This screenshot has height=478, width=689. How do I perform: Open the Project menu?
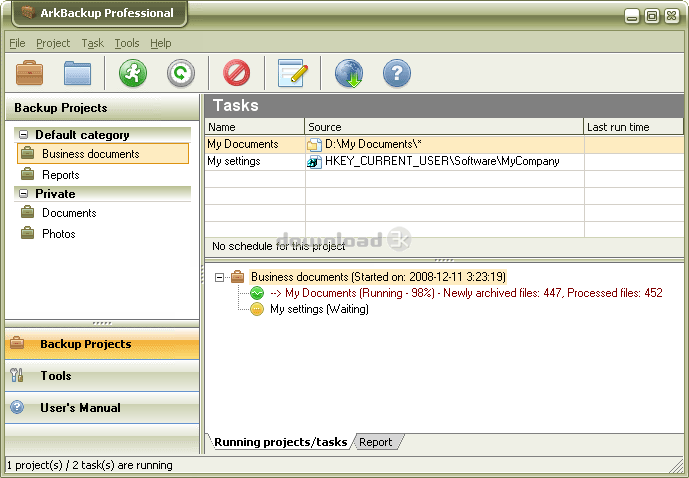click(53, 44)
